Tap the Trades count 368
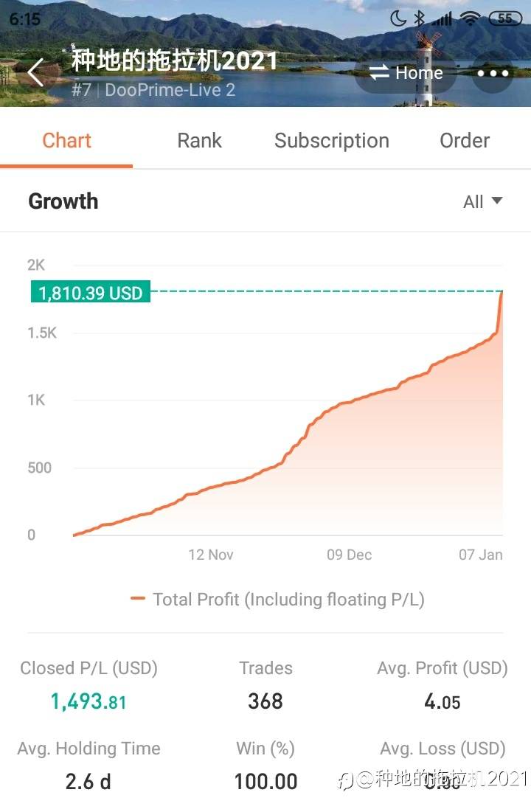The width and height of the screenshot is (531, 812). pyautogui.click(x=265, y=701)
